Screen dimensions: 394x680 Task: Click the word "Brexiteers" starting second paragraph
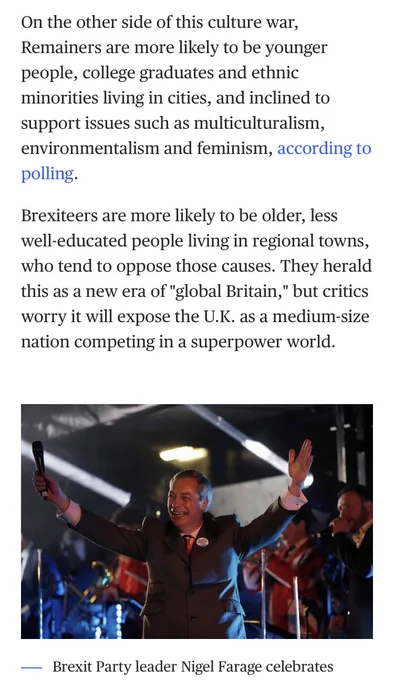point(59,216)
